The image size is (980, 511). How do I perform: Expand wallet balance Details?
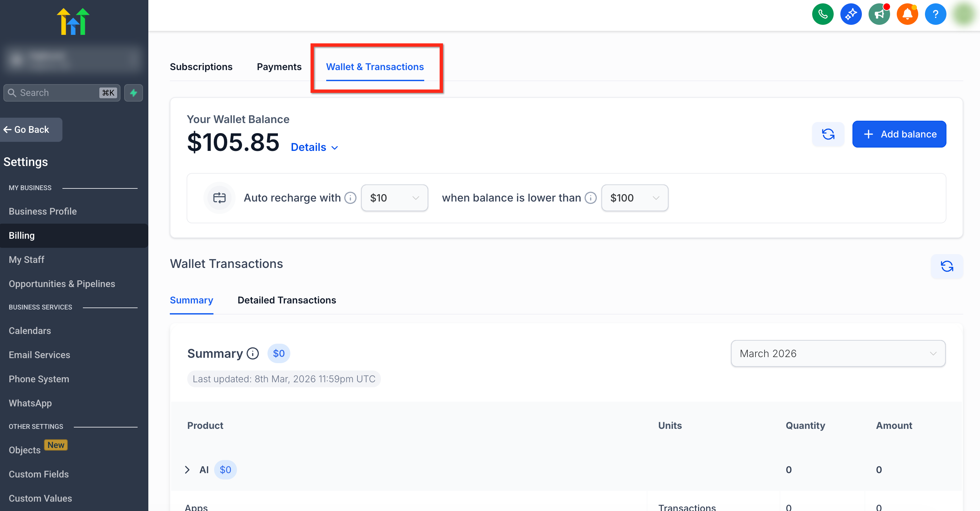pos(314,148)
